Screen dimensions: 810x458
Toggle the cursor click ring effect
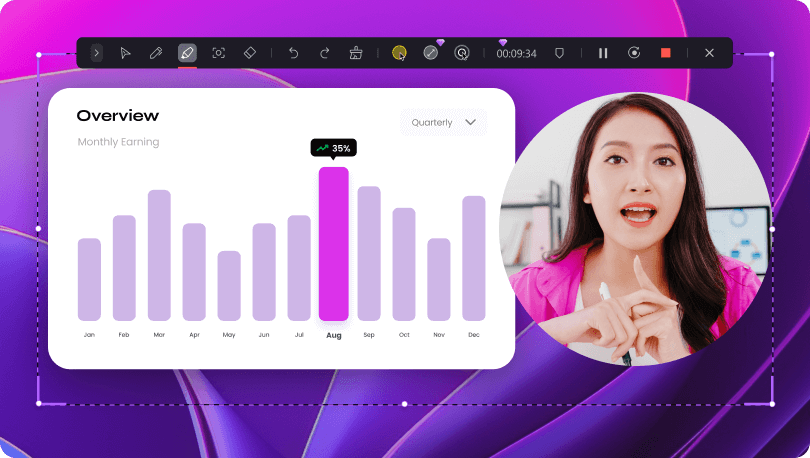tap(462, 53)
